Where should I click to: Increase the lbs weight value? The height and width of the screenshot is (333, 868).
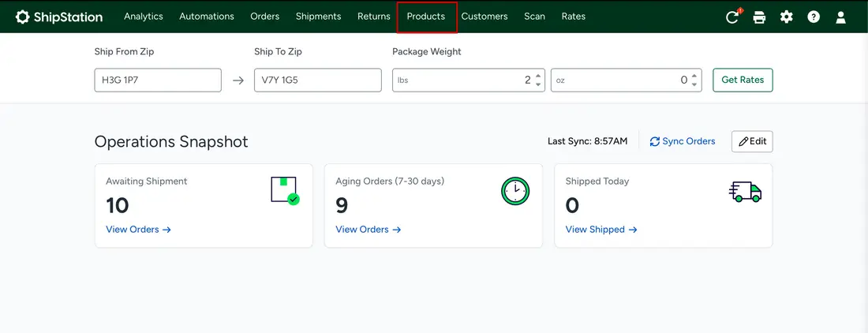(538, 76)
